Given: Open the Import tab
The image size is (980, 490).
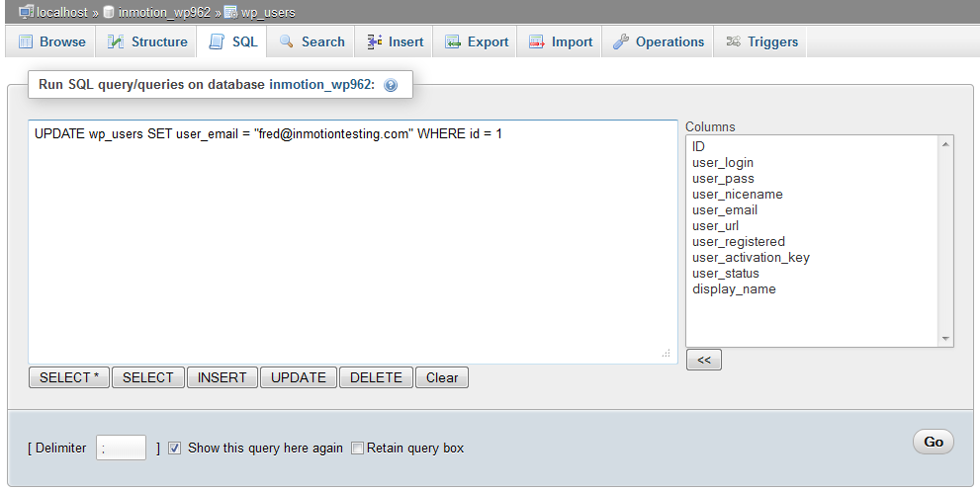Looking at the screenshot, I should tap(561, 42).
